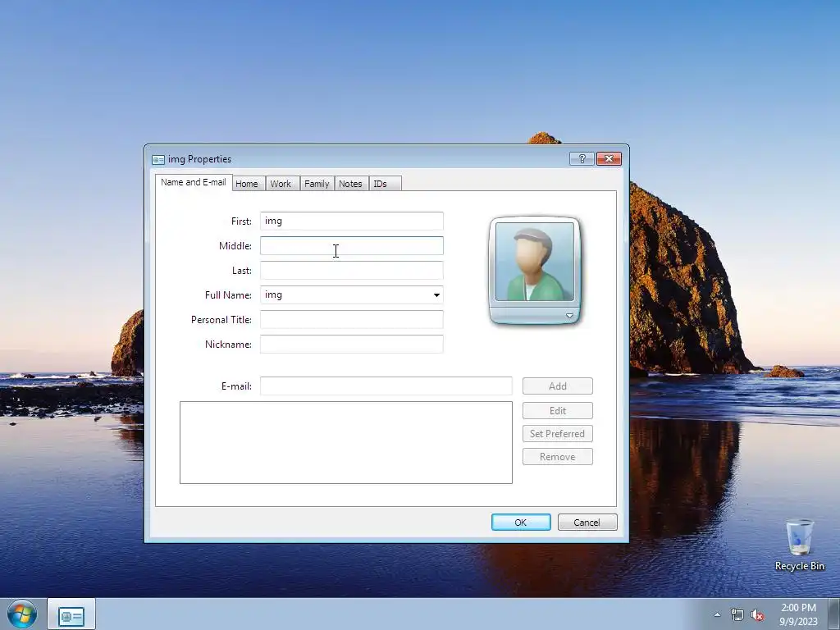Click the Set Preferred button
The width and height of the screenshot is (840, 630).
coord(558,434)
